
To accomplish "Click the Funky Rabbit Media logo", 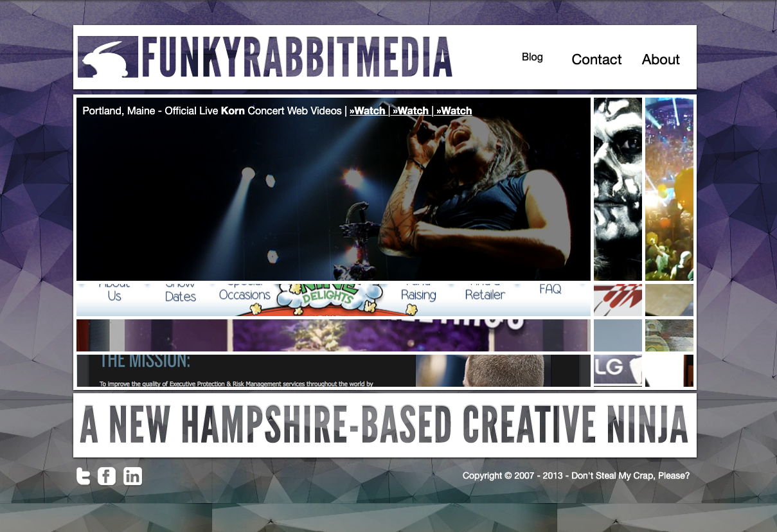I will 263,57.
